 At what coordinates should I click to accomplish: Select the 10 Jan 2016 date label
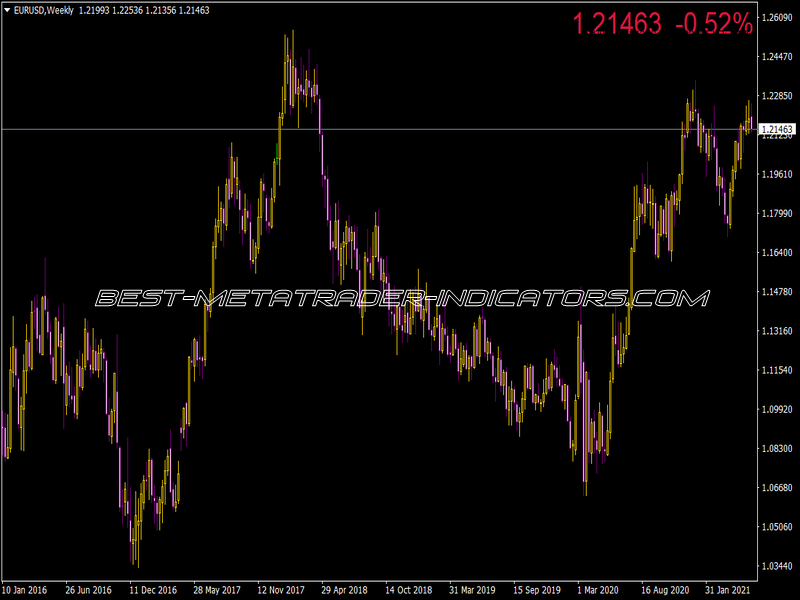pos(24,590)
